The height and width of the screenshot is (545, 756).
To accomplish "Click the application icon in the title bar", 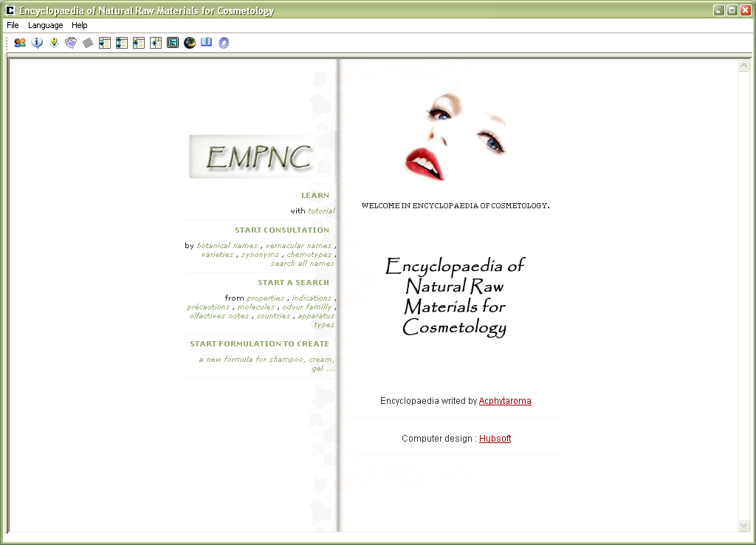I will 10,10.
